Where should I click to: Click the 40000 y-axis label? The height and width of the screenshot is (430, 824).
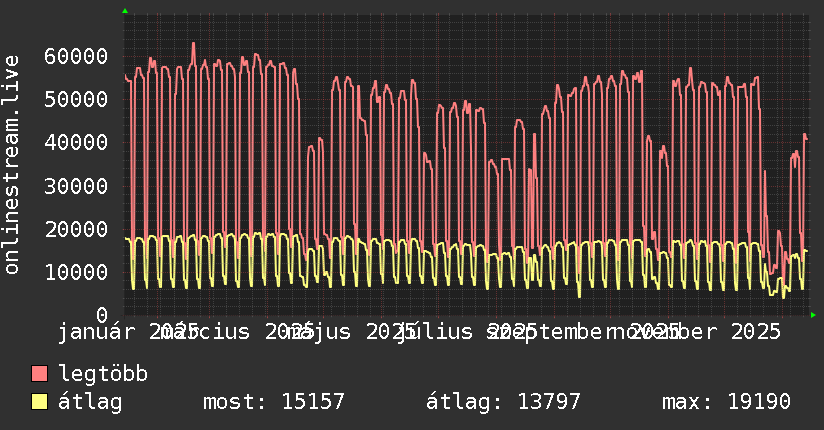76,142
